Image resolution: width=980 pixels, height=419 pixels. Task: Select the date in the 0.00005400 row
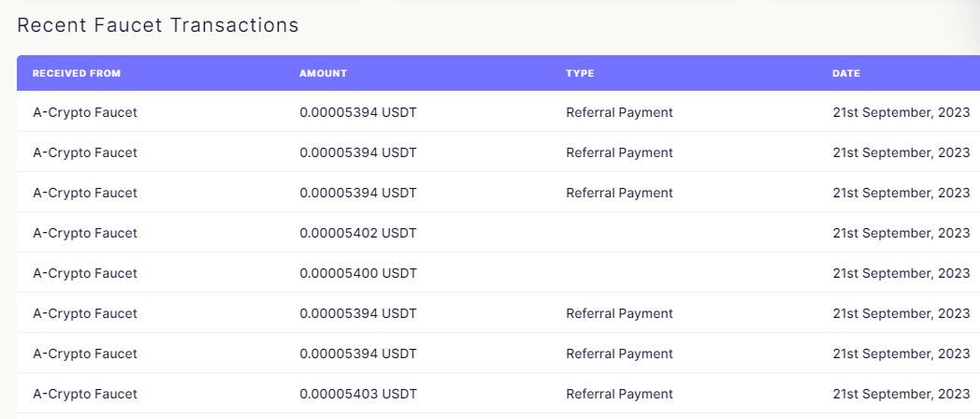coord(901,273)
